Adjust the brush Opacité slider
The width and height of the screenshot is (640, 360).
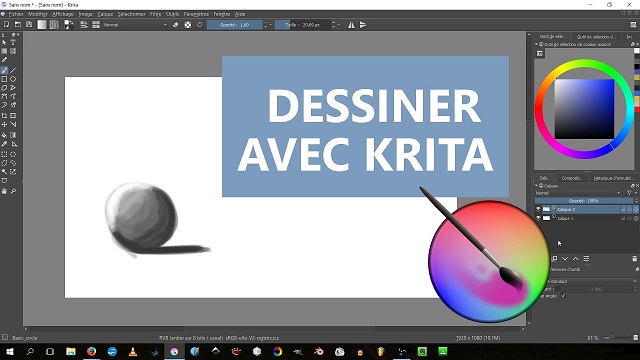coord(234,25)
